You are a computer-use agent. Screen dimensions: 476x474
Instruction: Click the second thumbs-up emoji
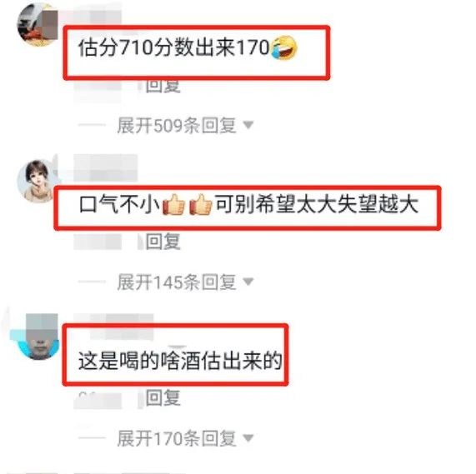coord(200,204)
